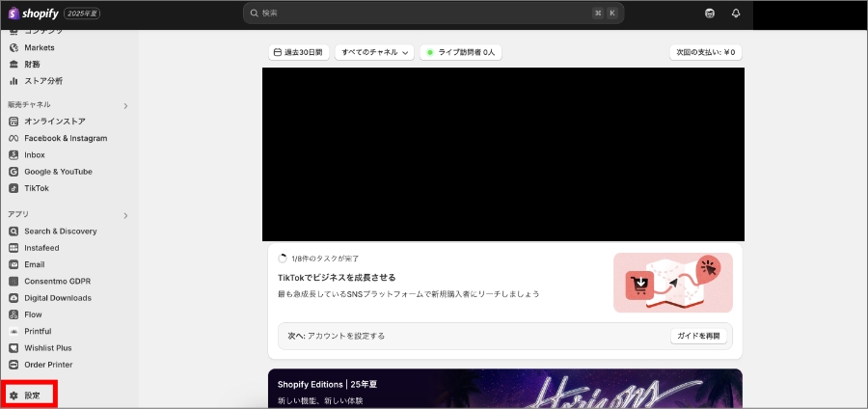Click the Order Printer app icon
The image size is (868, 409).
(14, 365)
